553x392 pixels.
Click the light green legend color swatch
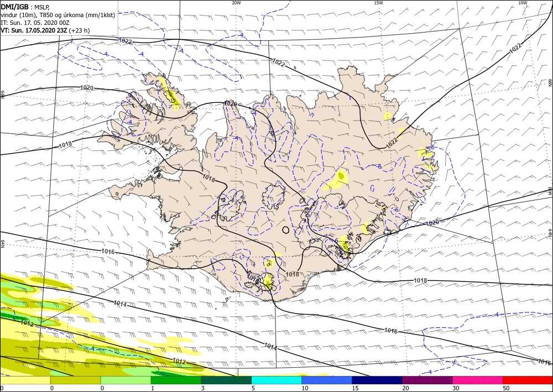point(126,380)
